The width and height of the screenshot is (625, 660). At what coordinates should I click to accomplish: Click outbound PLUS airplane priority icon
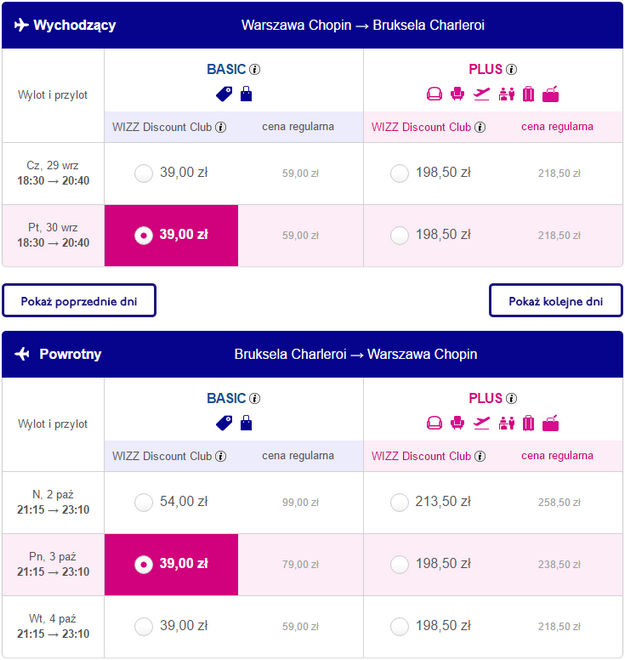pyautogui.click(x=482, y=94)
